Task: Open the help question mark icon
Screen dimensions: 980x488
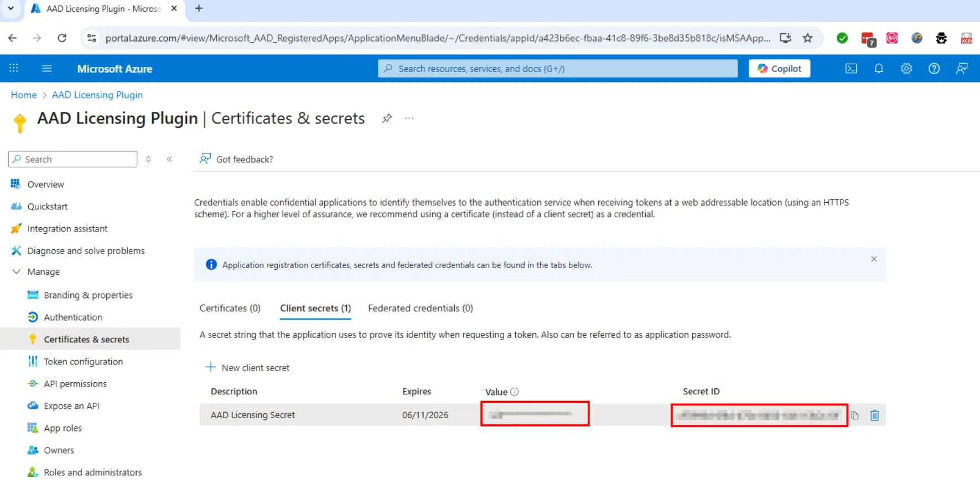Action: click(934, 69)
